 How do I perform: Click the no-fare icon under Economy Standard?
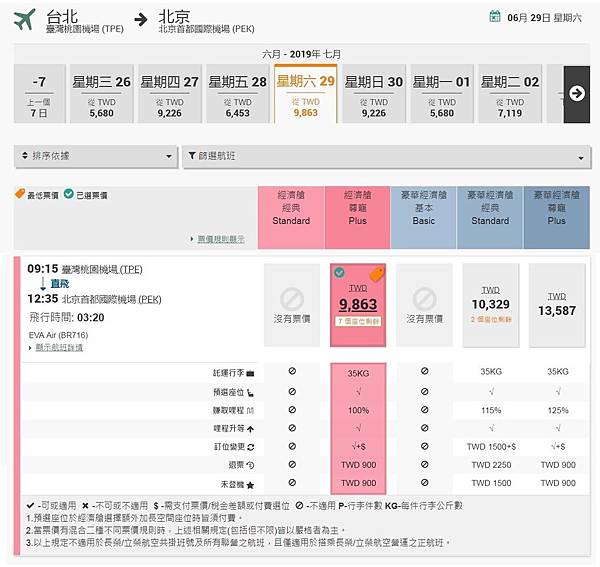[292, 299]
